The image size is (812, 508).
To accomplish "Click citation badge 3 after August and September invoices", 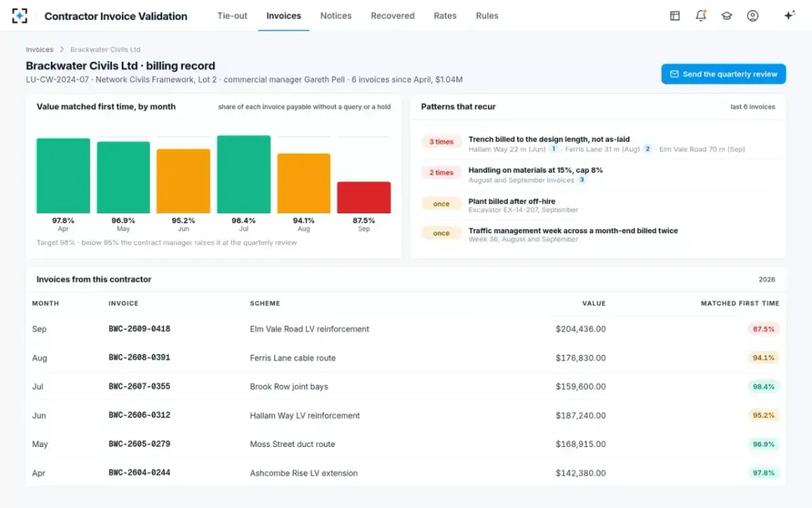I will click(x=582, y=180).
